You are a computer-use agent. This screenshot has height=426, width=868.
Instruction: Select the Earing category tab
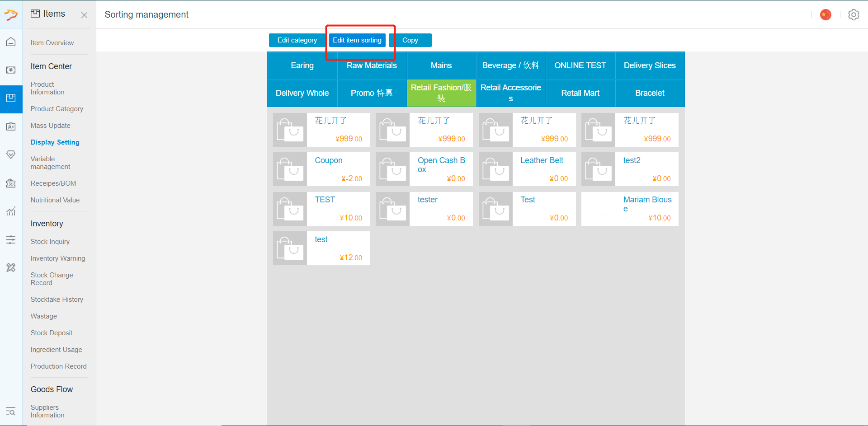(x=302, y=66)
